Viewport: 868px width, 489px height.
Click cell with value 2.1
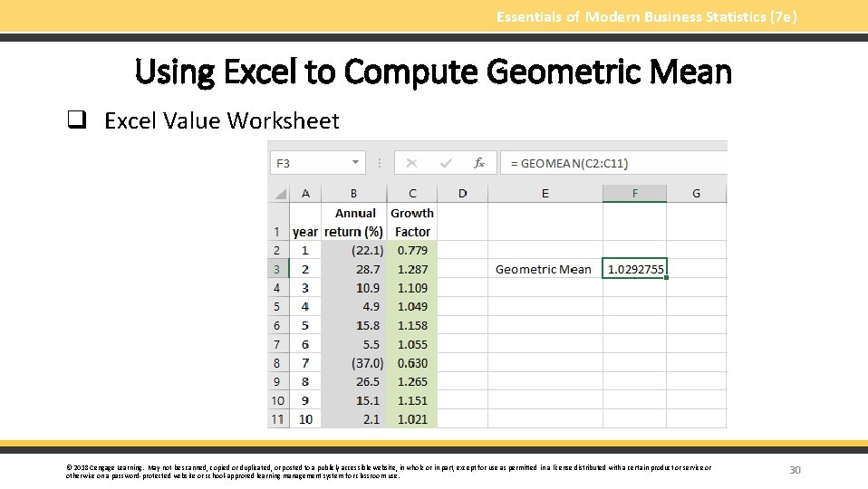click(x=353, y=419)
